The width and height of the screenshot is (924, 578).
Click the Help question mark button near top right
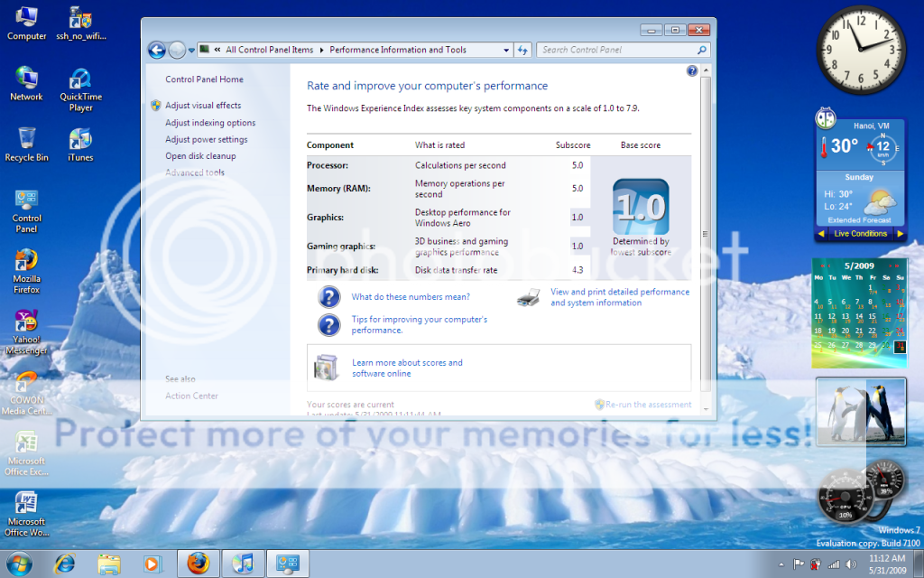tap(690, 70)
